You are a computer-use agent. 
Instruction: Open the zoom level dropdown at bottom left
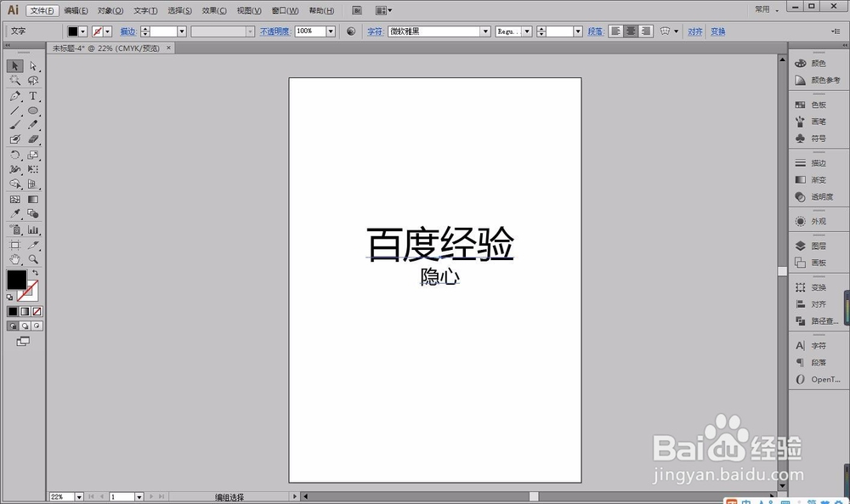click(x=81, y=496)
